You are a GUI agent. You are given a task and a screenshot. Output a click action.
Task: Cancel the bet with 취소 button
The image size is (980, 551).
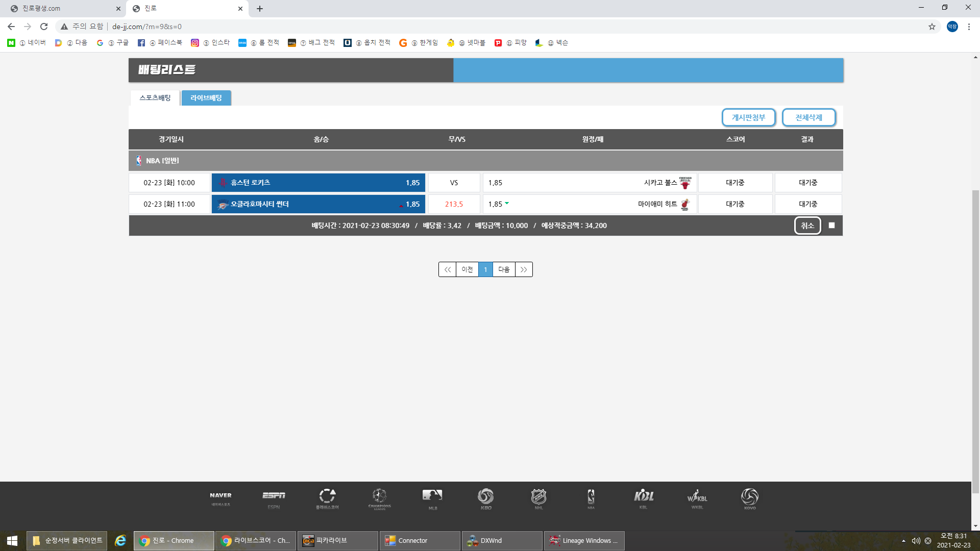[x=807, y=226]
